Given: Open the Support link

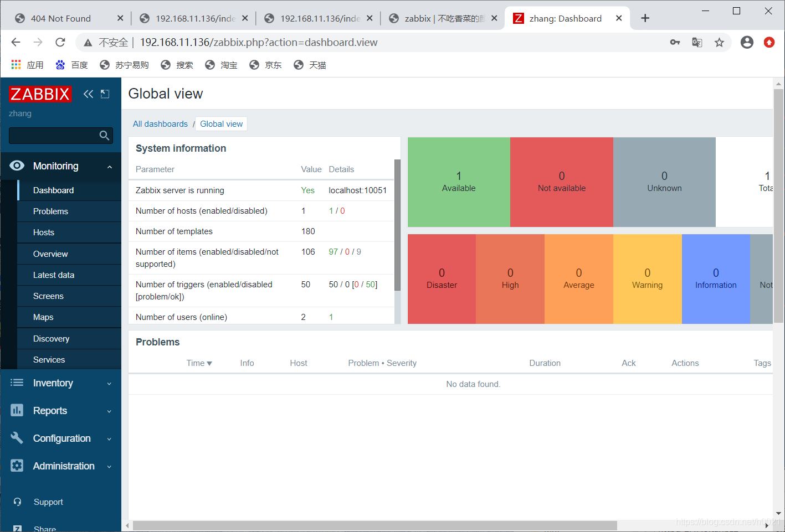Looking at the screenshot, I should pyautogui.click(x=48, y=502).
